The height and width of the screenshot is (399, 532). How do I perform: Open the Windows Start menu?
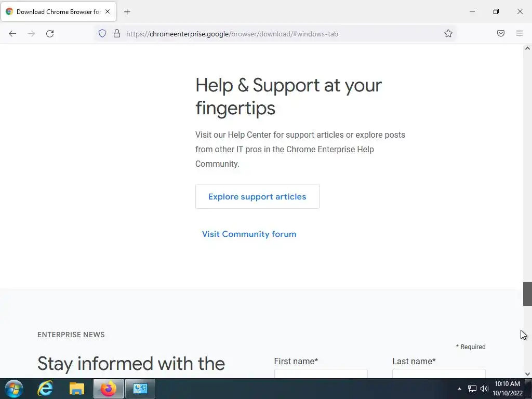14,389
